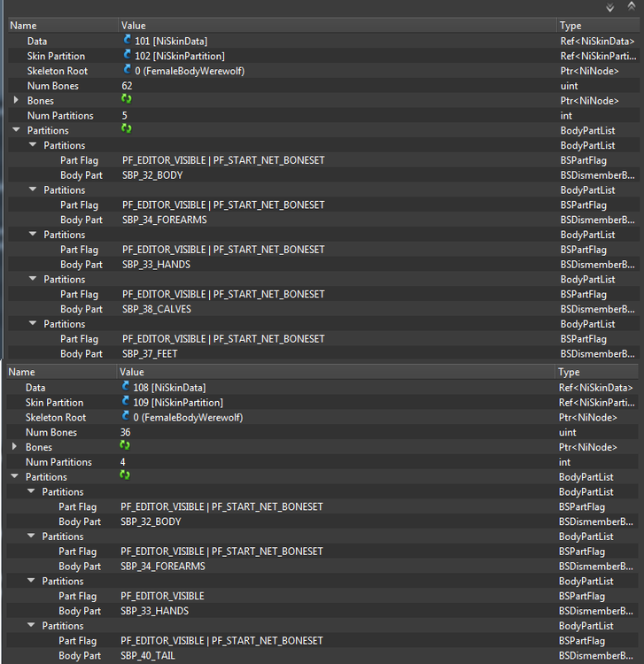Click the int type in upper Num Partitions row

pyautogui.click(x=566, y=116)
